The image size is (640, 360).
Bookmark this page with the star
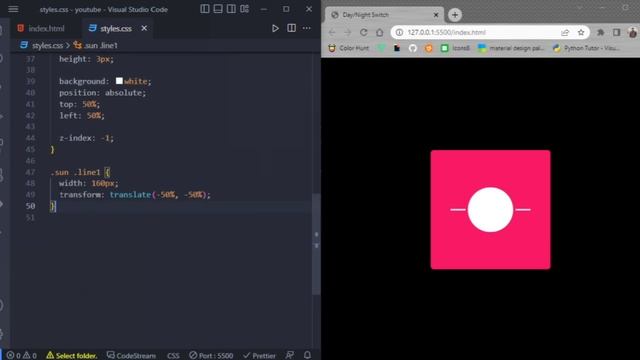point(581,32)
